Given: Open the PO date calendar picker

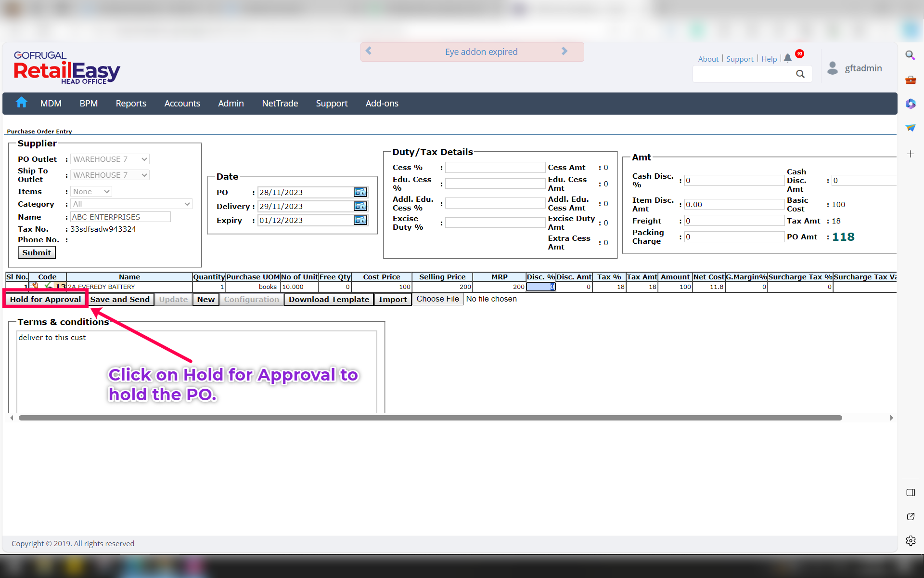Looking at the screenshot, I should [x=360, y=192].
